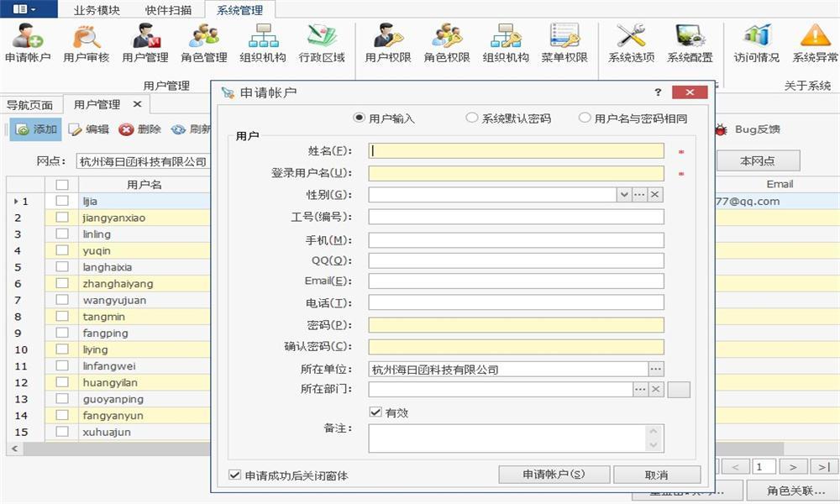
Task: Toggle the 有效 checkbox
Action: click(x=375, y=412)
